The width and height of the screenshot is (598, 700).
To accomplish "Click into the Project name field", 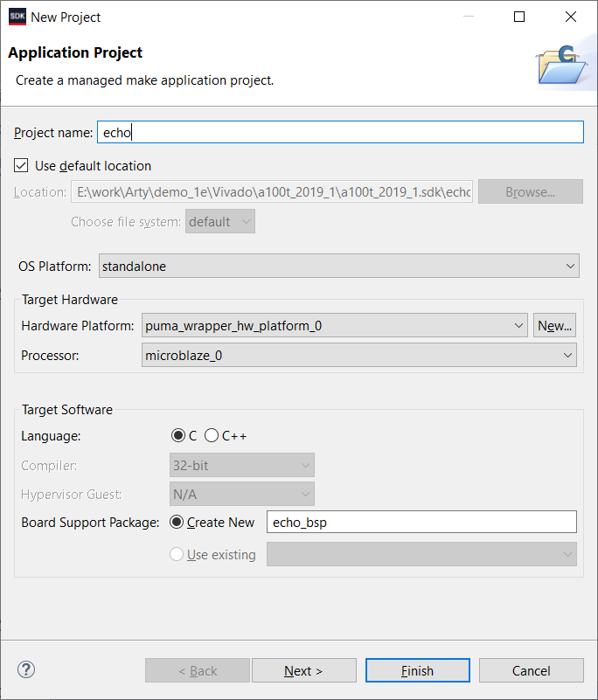I will (340, 132).
